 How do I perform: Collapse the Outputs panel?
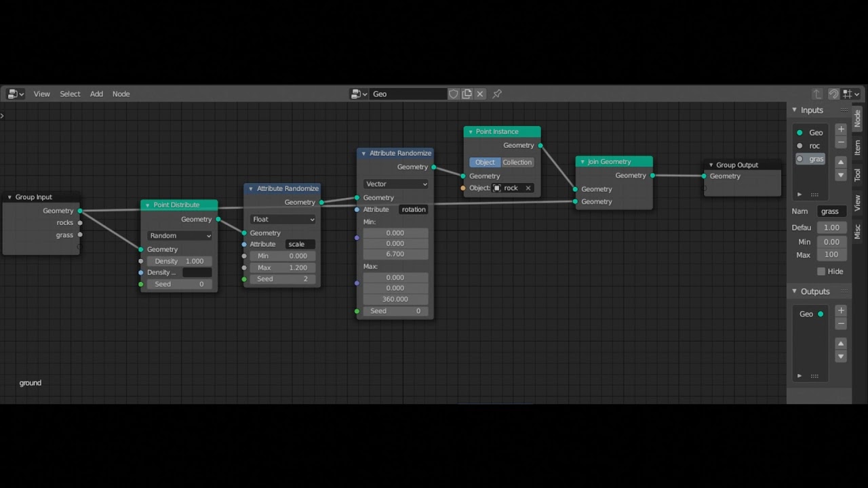pos(795,291)
